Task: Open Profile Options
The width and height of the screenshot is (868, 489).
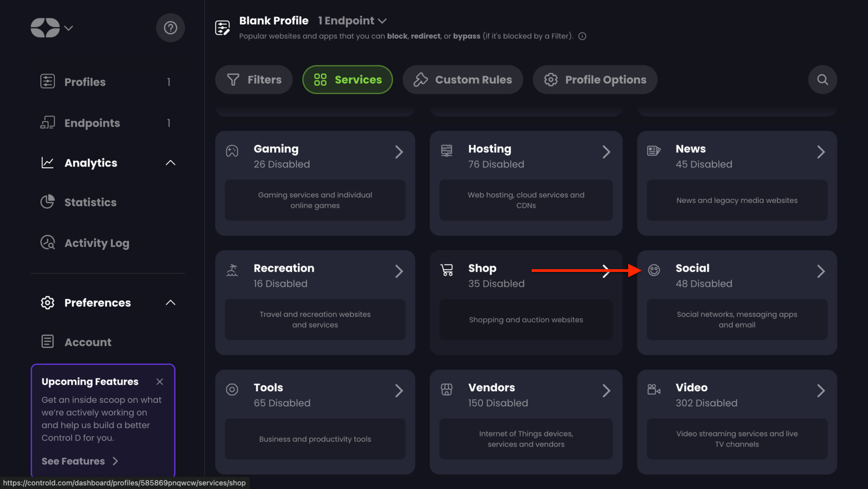Action: 595,80
